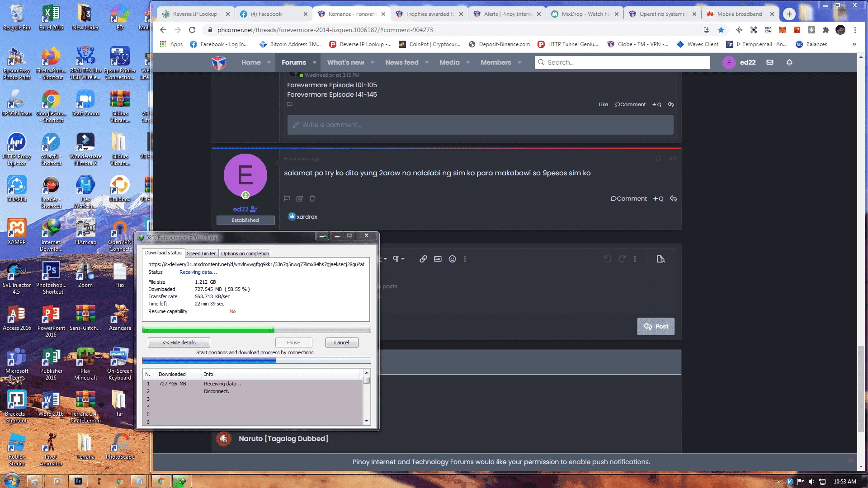The height and width of the screenshot is (488, 868).
Task: Open the ed22 username link
Action: (x=241, y=209)
